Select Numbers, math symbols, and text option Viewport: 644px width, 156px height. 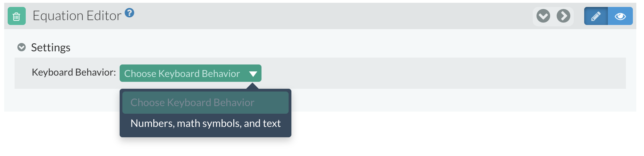tap(205, 123)
